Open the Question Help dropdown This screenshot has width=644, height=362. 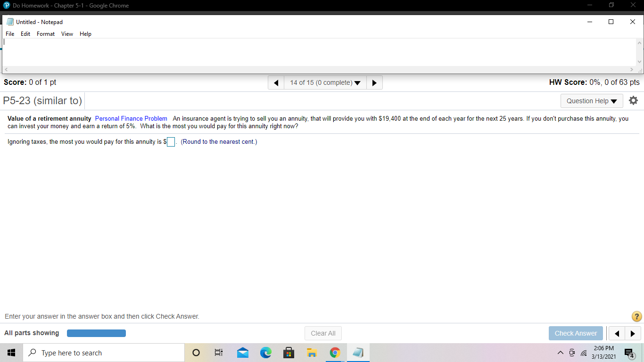591,100
